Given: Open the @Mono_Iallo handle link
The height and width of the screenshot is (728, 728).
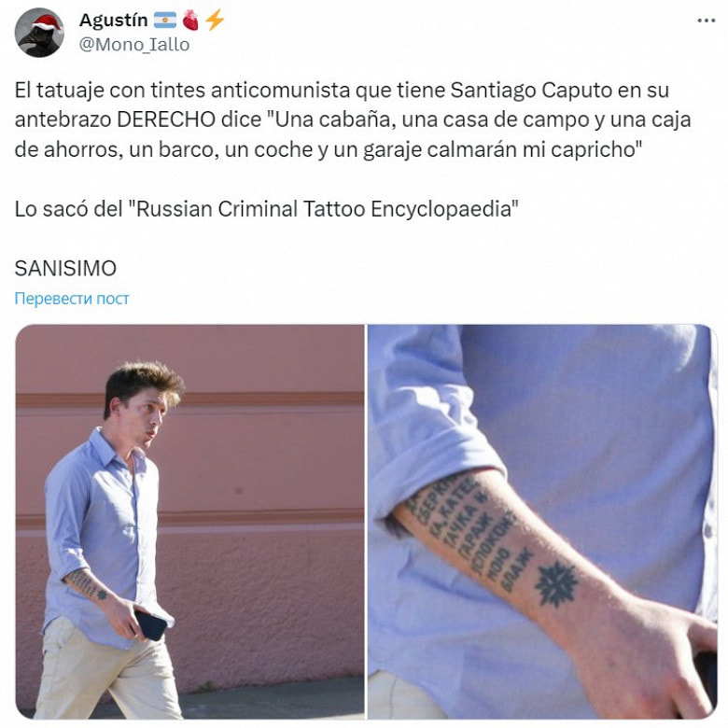Looking at the screenshot, I should pos(134,45).
